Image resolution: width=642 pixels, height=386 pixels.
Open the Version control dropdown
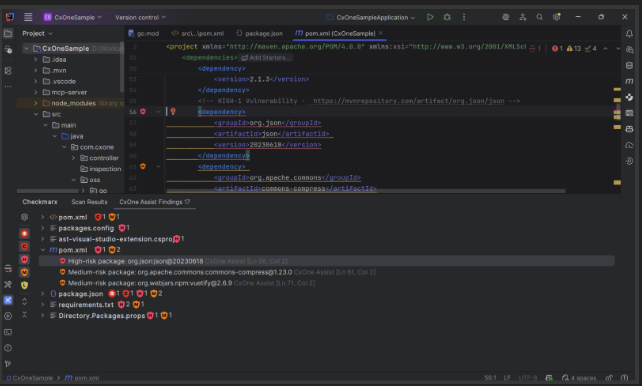click(140, 17)
